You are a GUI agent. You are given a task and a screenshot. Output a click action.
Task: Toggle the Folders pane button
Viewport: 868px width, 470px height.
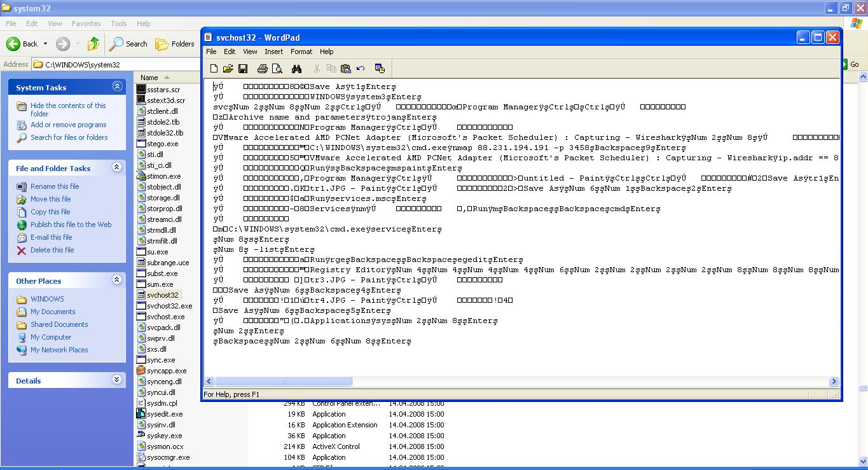[176, 44]
